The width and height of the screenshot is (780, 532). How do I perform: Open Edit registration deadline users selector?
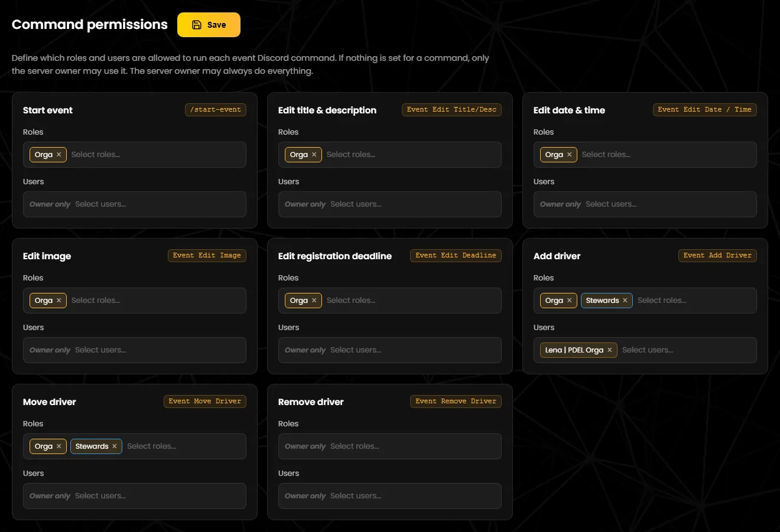click(x=390, y=350)
